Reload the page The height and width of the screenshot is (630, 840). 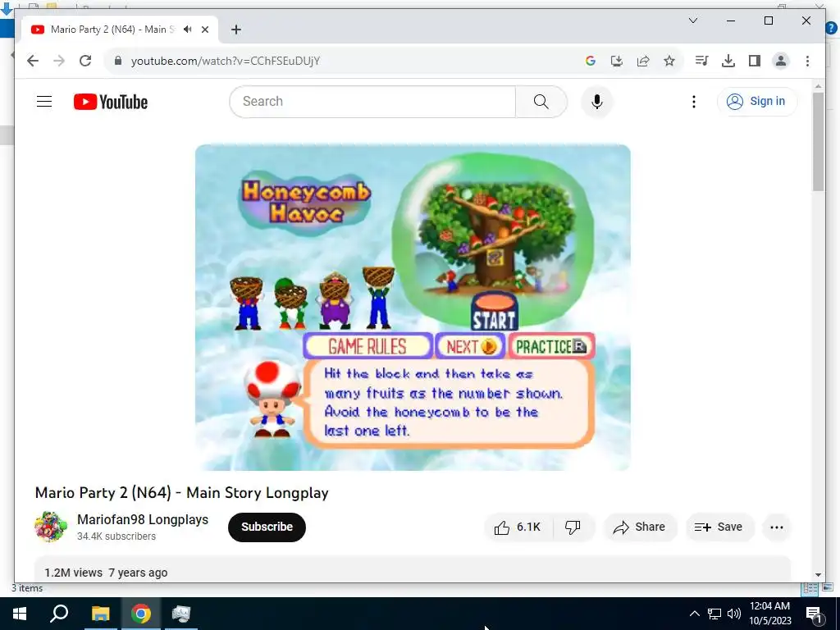(x=85, y=61)
